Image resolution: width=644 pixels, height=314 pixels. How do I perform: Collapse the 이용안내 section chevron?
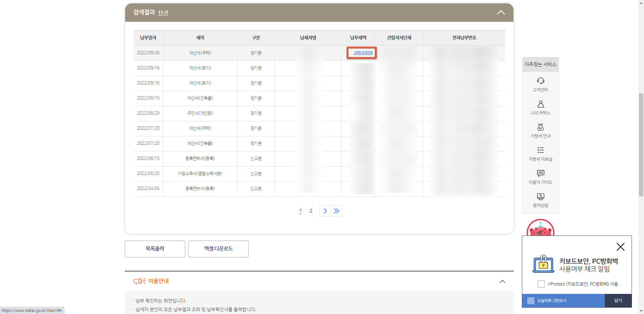(502, 281)
